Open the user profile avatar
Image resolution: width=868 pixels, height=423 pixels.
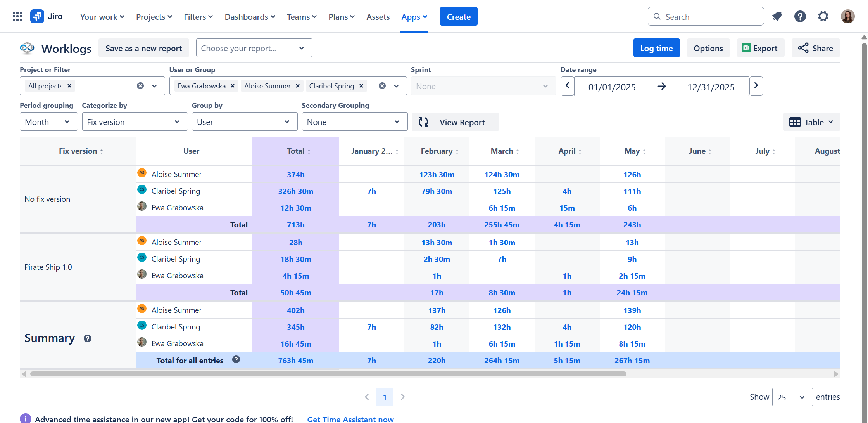pos(848,17)
